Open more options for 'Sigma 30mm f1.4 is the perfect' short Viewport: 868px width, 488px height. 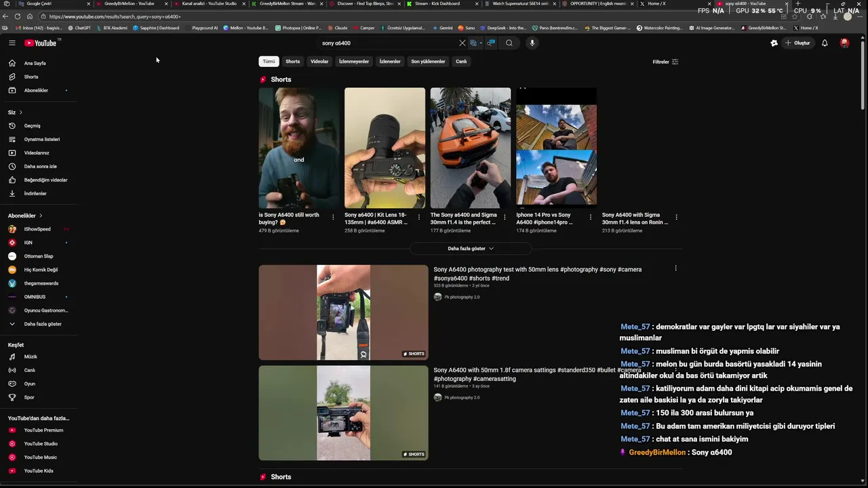click(x=505, y=218)
